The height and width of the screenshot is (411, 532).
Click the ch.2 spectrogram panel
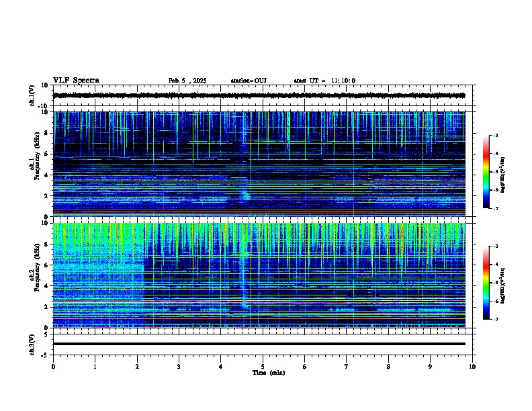[x=259, y=275]
